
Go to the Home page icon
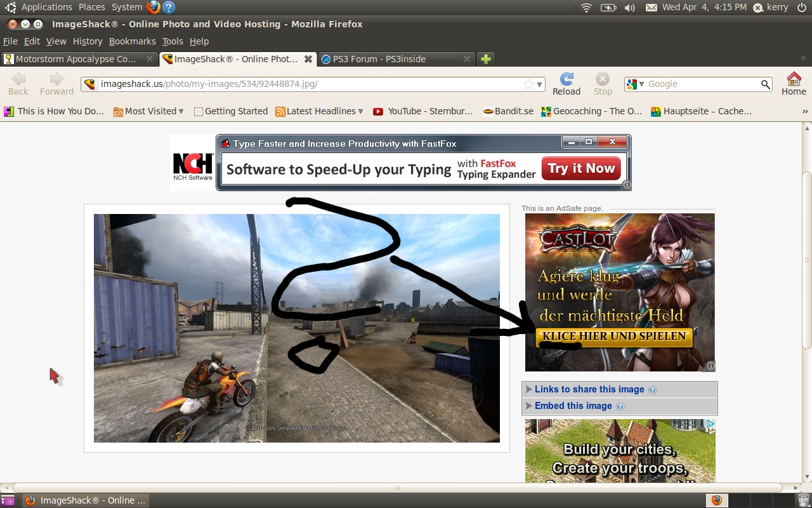(793, 79)
